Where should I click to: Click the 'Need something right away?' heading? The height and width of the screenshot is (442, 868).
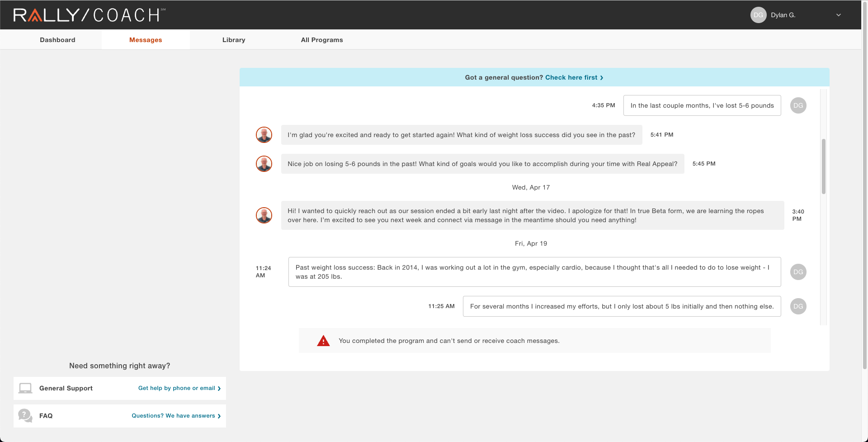click(120, 366)
